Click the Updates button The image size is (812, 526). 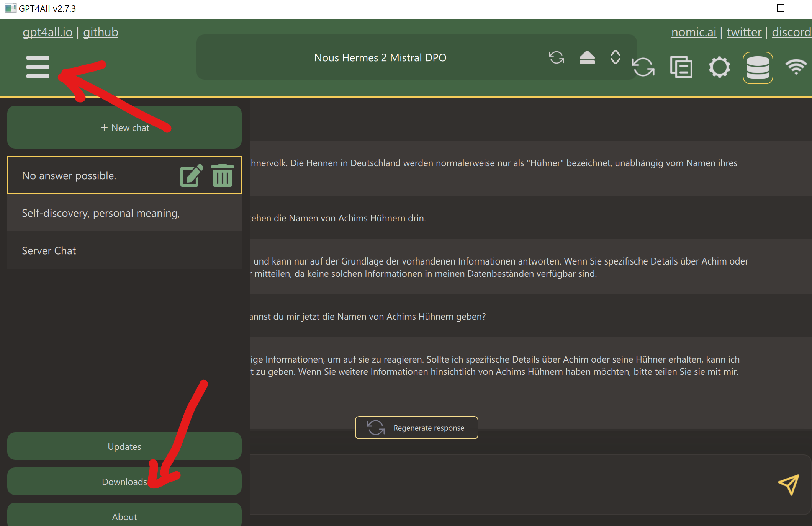point(124,446)
